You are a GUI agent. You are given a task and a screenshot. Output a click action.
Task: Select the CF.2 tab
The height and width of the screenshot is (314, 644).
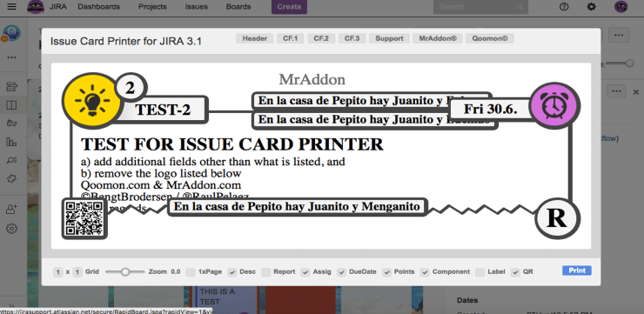pos(321,38)
